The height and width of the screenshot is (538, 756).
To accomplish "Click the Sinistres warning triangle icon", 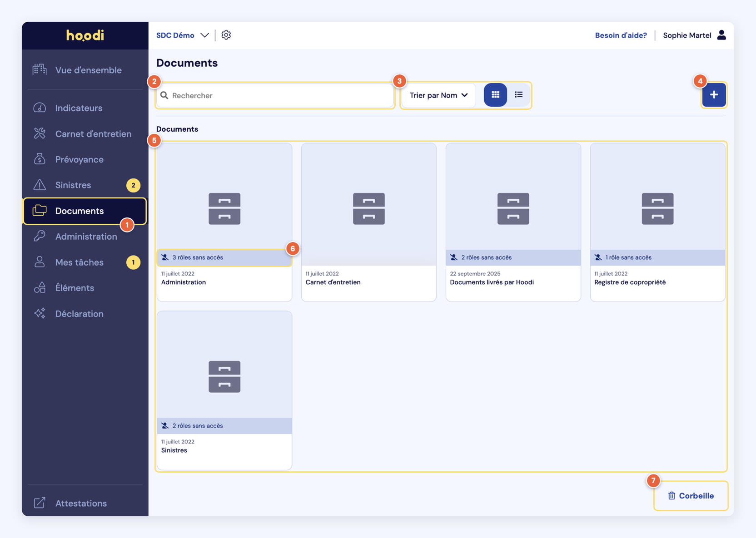I will tap(40, 185).
